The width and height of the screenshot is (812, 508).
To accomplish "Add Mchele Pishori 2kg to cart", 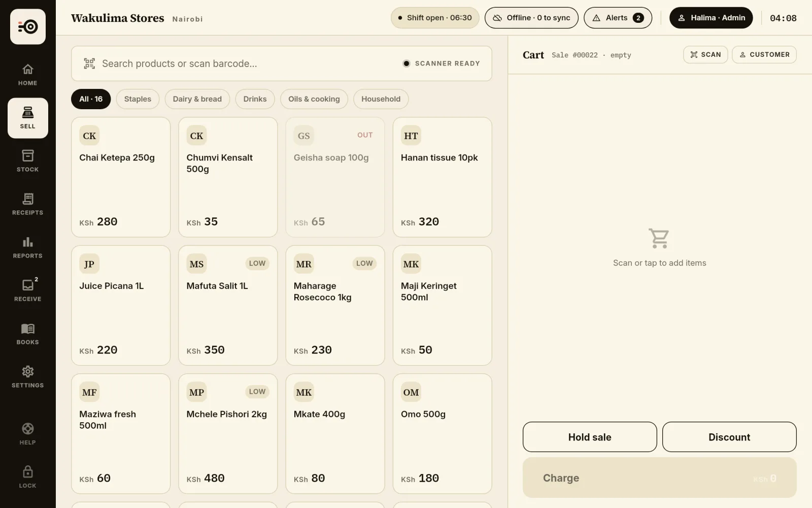I will [x=228, y=434].
